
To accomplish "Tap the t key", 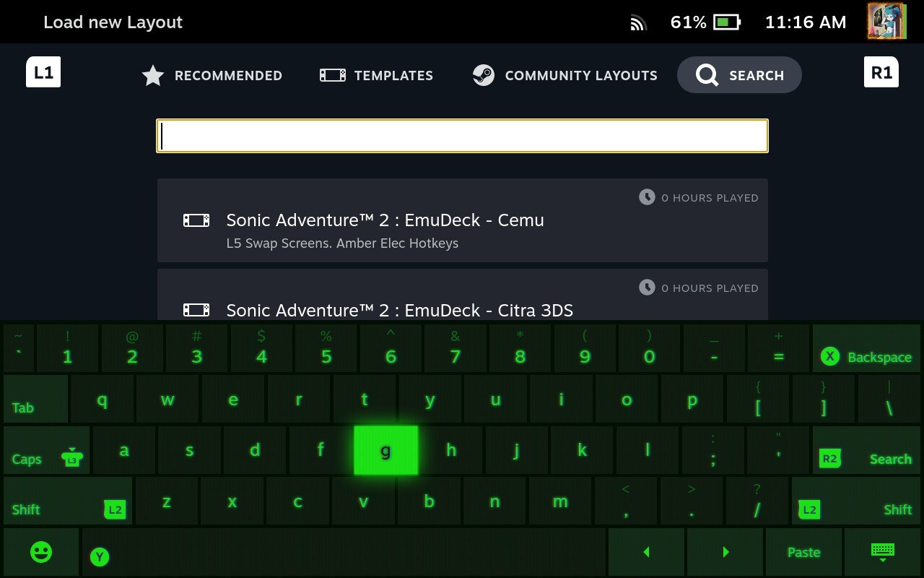I will point(365,399).
